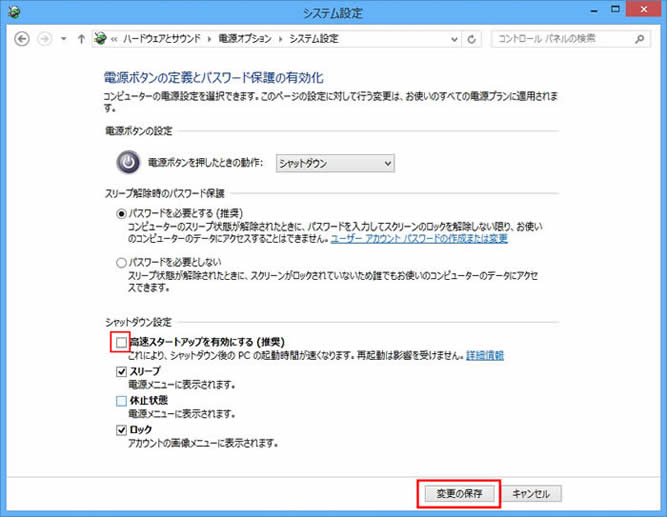
Task: Navigate to ハードウェアとサウンド breadcrumb
Action: click(162, 39)
